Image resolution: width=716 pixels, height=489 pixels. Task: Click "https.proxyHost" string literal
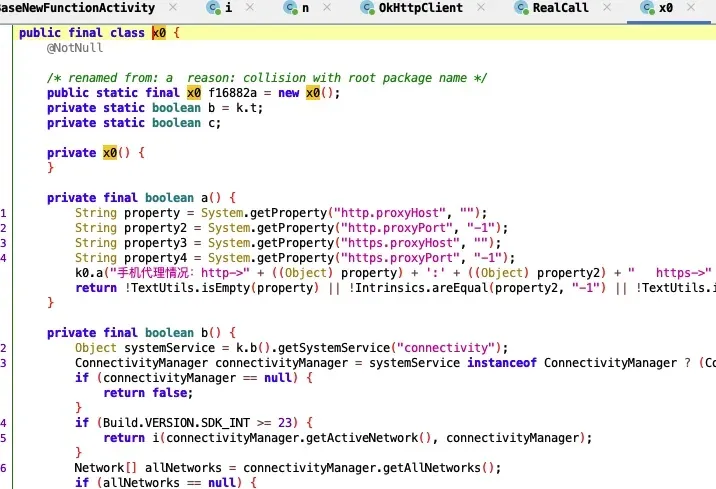396,243
